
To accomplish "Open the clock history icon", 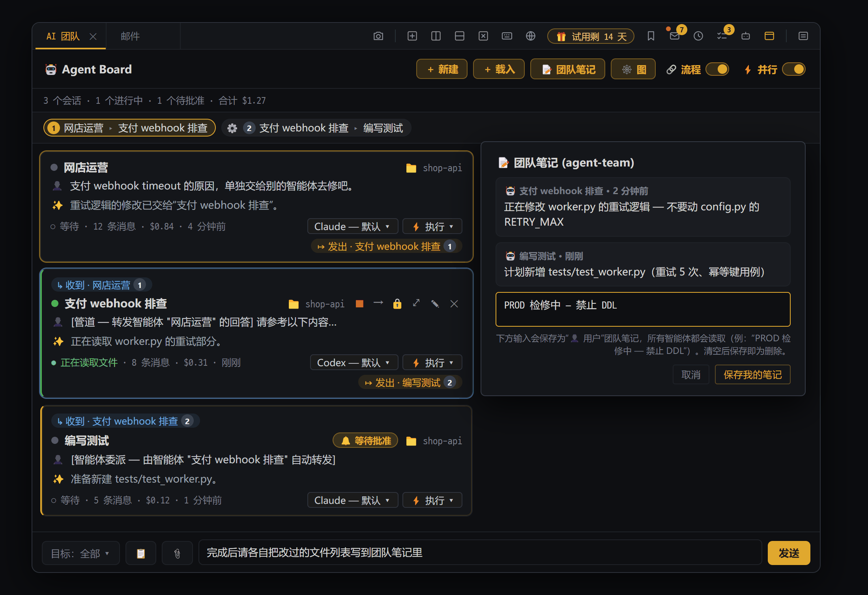I will (698, 36).
